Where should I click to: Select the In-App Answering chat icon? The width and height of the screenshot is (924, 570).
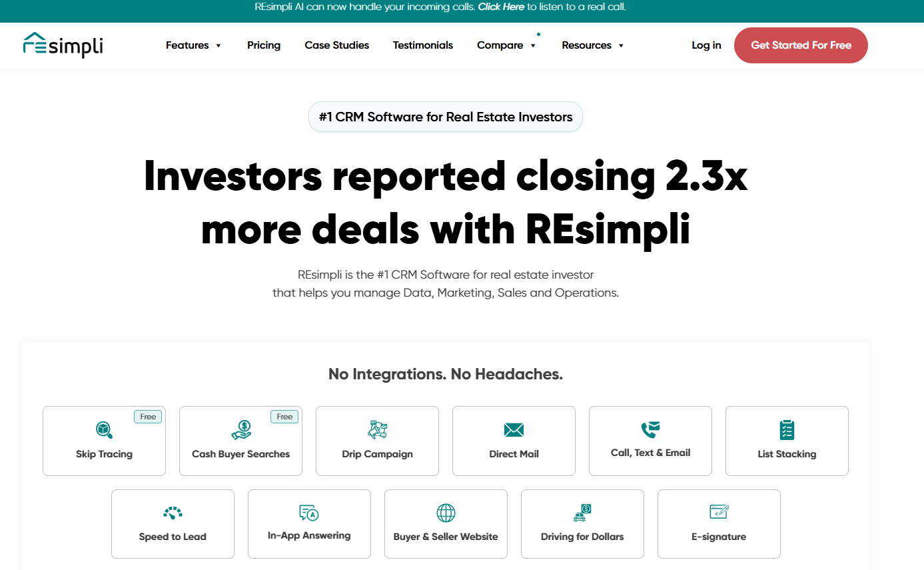[x=309, y=512]
